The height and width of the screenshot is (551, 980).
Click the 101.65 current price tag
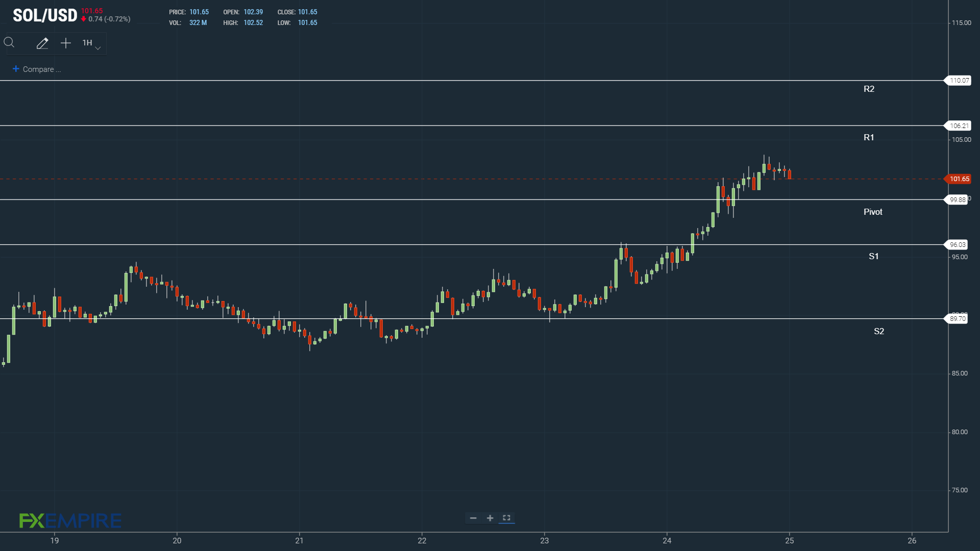(959, 179)
